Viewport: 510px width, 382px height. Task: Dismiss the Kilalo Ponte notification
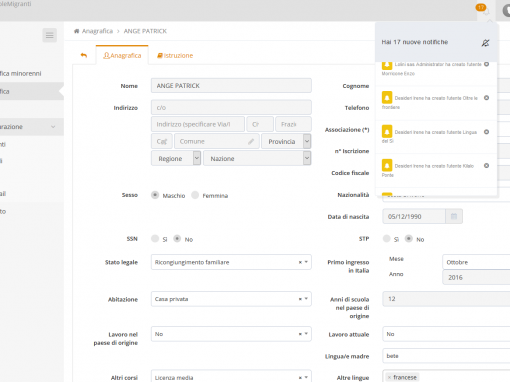point(486,165)
